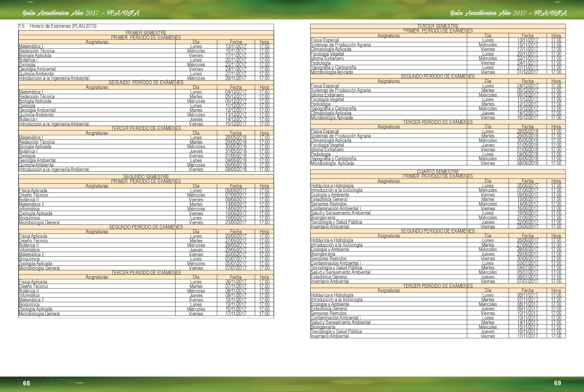
Task: Click "Inventario Ambiental" in the row dated 07/07/2017
Action: [329, 281]
